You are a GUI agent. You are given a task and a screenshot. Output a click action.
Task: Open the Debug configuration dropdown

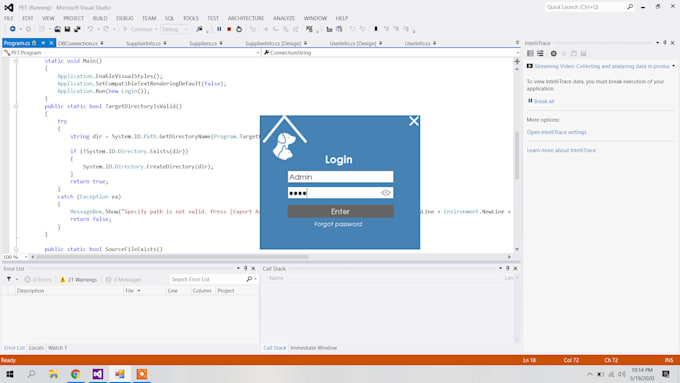tap(175, 29)
